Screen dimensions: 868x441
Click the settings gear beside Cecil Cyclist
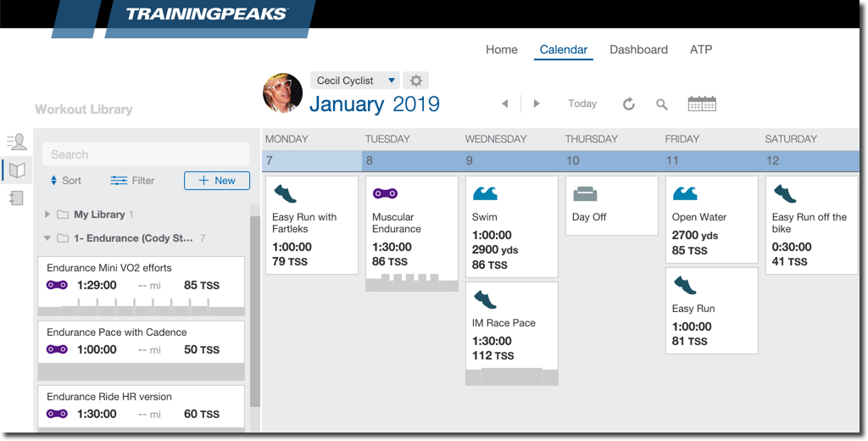click(x=415, y=81)
